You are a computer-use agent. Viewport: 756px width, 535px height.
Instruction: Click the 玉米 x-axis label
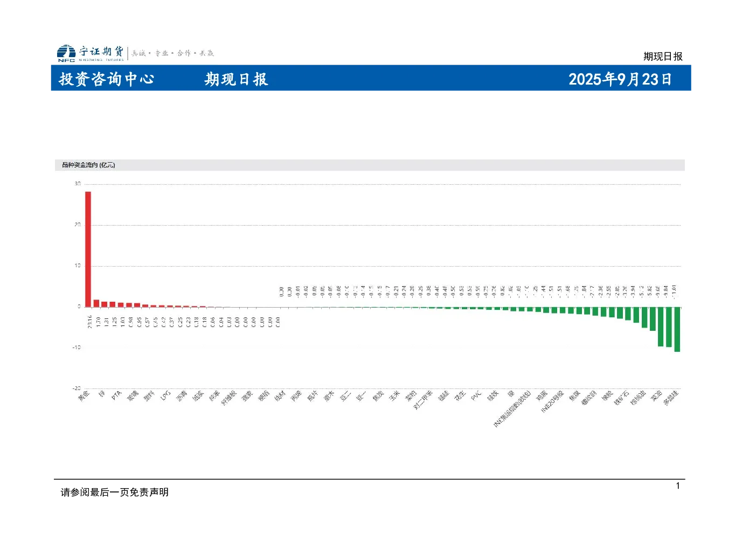394,396
